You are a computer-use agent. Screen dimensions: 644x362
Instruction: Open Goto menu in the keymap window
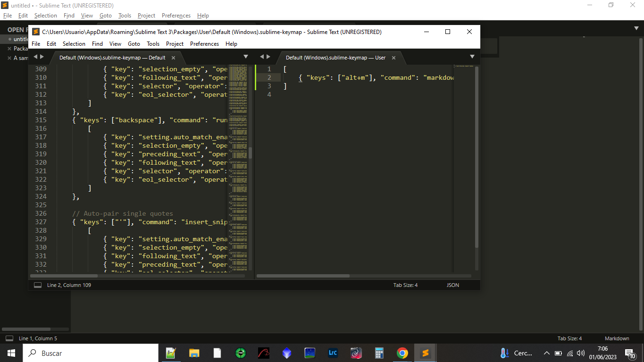[x=134, y=43]
